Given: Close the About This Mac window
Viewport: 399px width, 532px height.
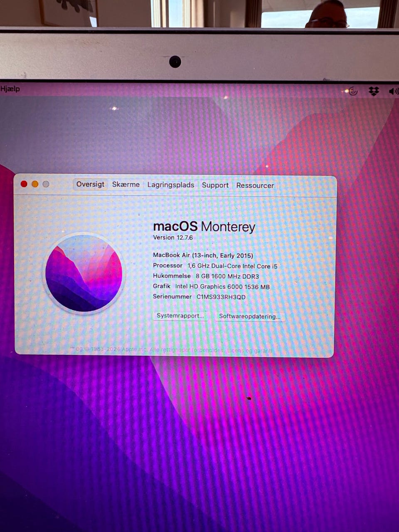Looking at the screenshot, I should 24,184.
